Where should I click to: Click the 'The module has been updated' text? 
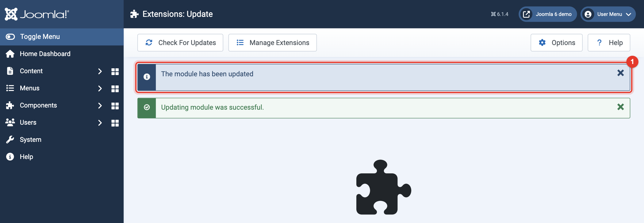(207, 74)
